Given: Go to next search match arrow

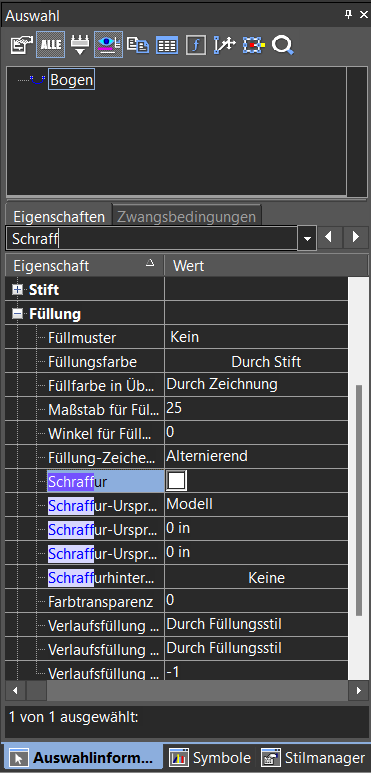Looking at the screenshot, I should pos(356,238).
